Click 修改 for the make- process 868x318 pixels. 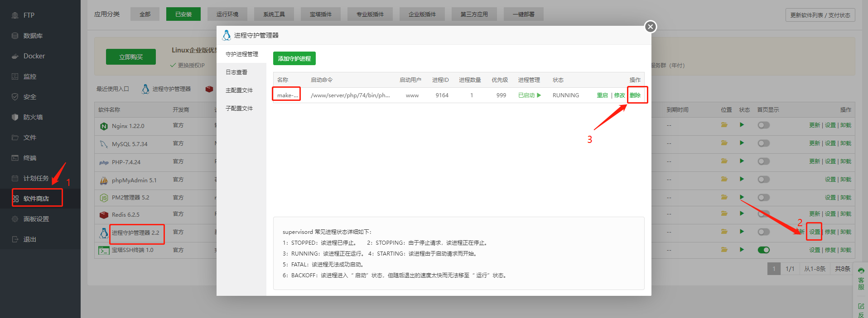(619, 95)
